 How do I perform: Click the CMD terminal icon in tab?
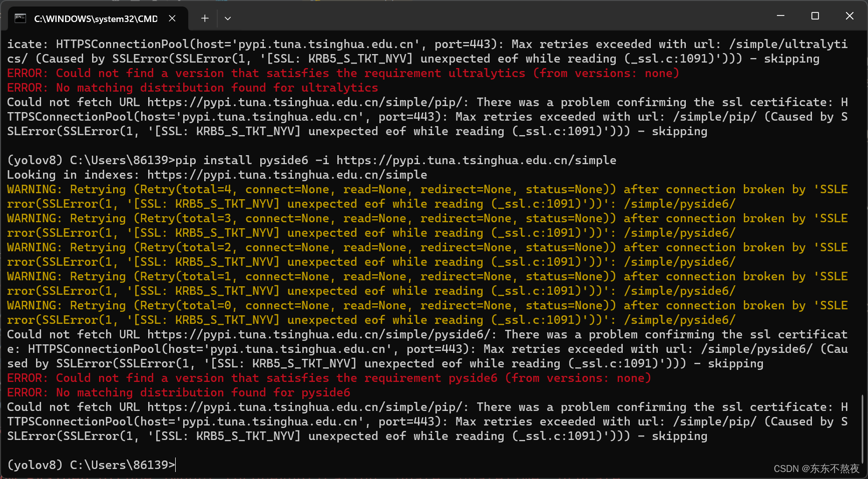(21, 19)
